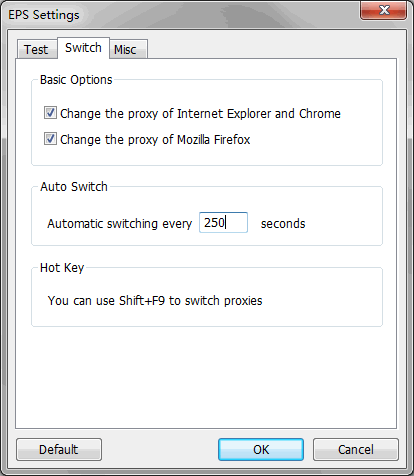This screenshot has width=414, height=476.
Task: Select the Switch tab
Action: point(83,48)
